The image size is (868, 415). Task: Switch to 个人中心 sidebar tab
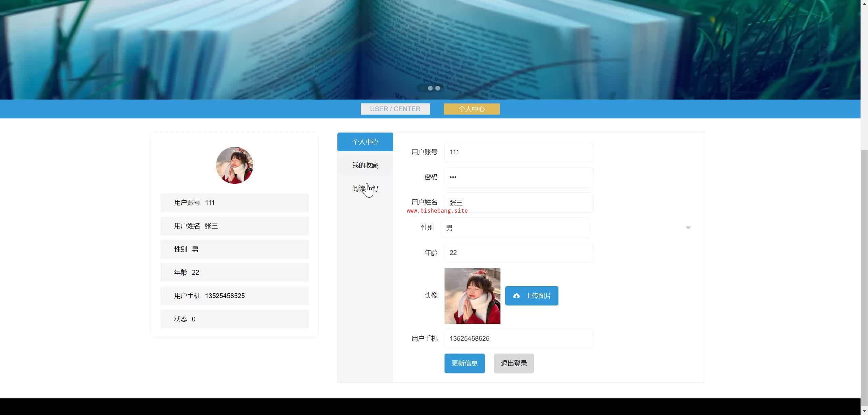point(365,142)
